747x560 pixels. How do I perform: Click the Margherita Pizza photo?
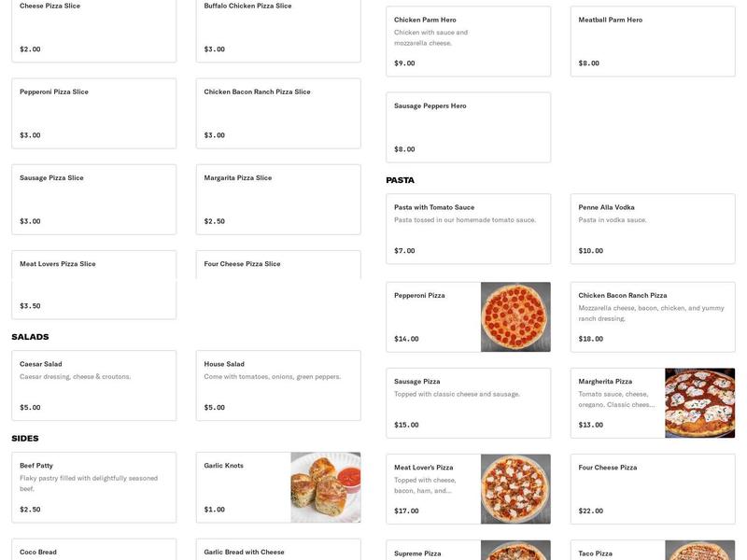(700, 403)
